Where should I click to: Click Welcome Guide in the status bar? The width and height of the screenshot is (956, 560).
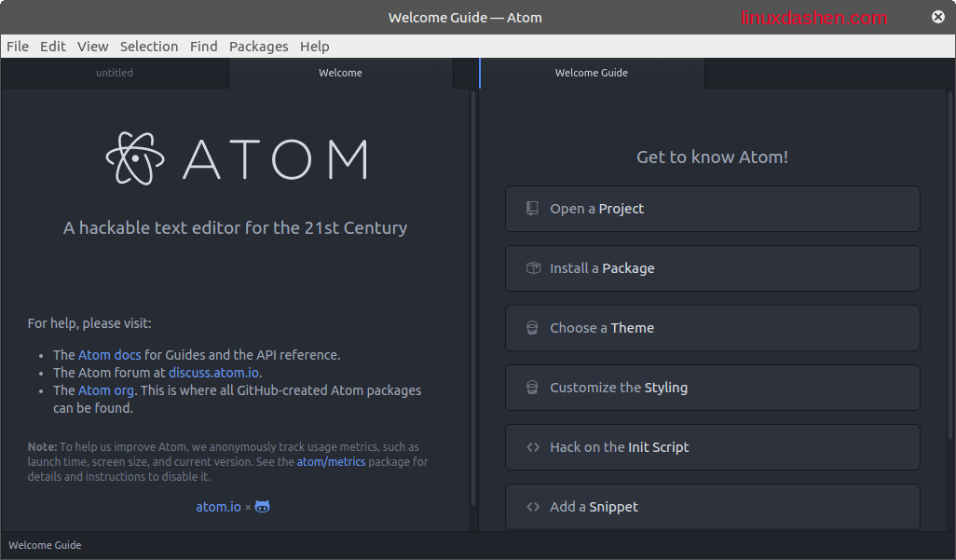click(45, 545)
